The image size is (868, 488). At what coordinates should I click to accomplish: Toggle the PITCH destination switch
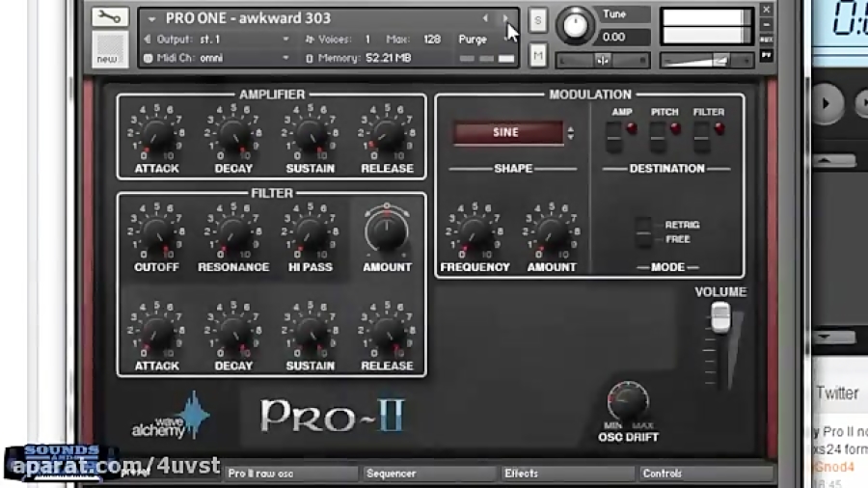[x=657, y=137]
